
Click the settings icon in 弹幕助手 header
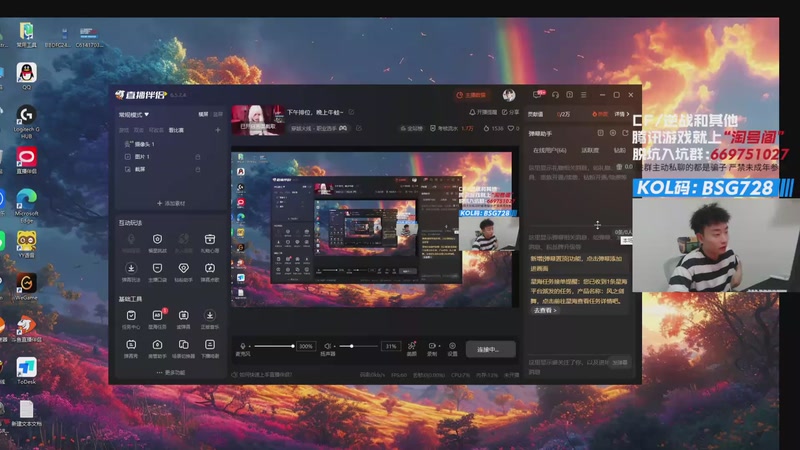pos(613,133)
